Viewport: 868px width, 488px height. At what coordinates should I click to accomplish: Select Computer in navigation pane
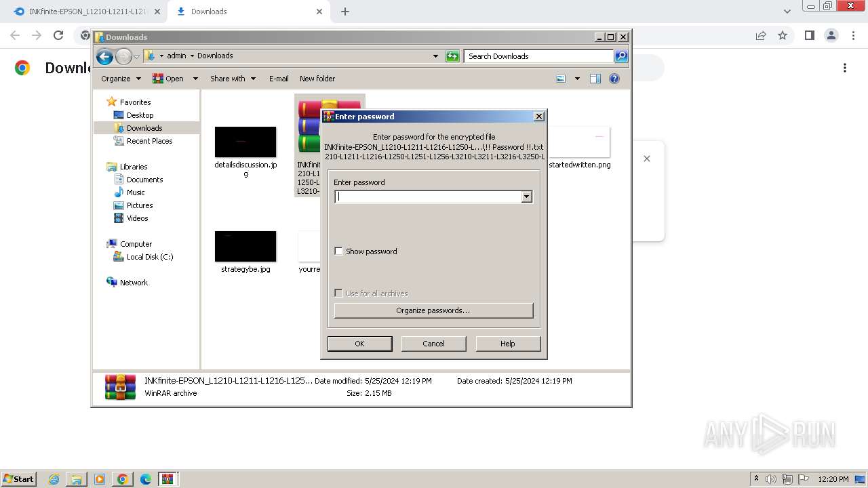[x=136, y=244]
